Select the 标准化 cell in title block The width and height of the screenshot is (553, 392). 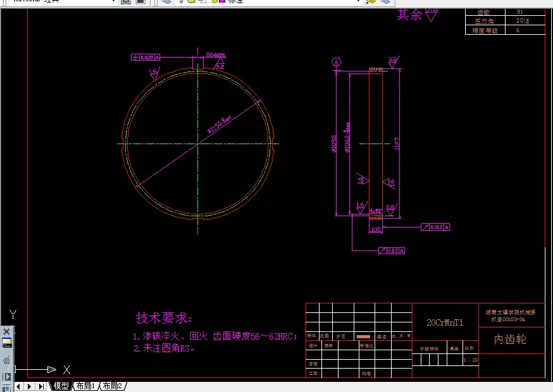tap(366, 346)
